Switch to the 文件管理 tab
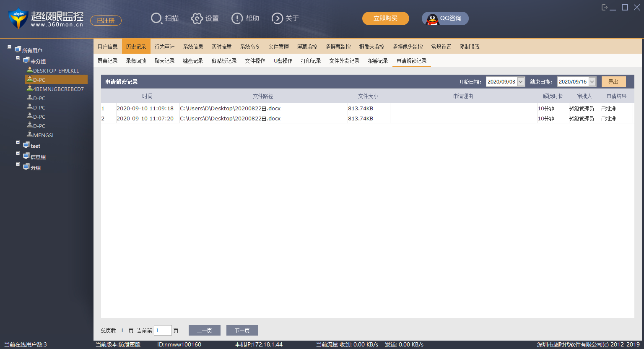 tap(278, 47)
